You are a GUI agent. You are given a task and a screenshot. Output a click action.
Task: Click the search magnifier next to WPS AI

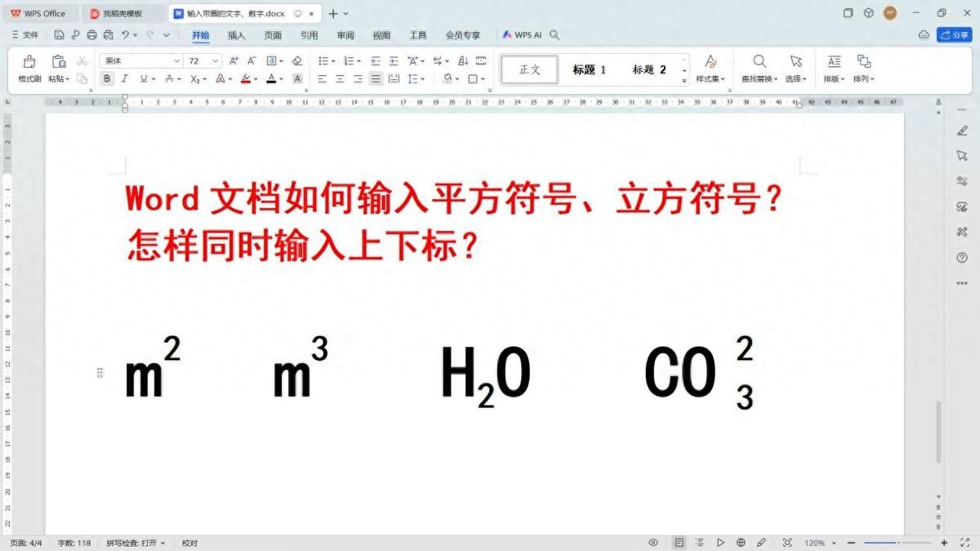point(555,35)
